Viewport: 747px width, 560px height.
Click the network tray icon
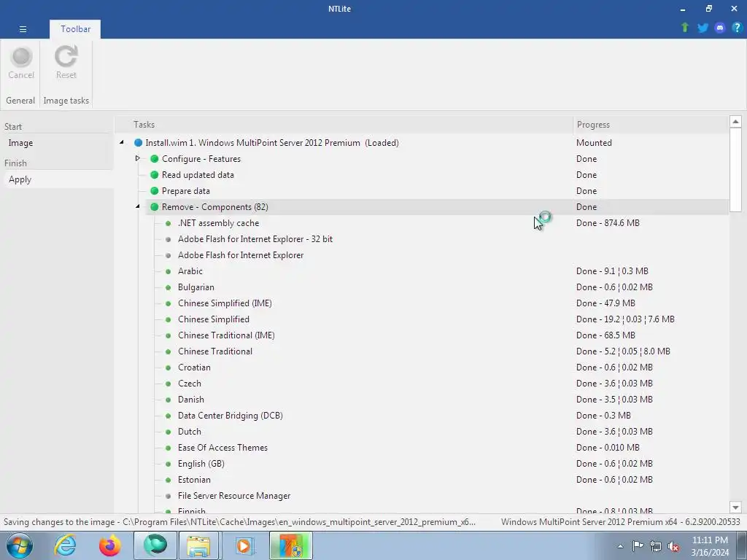click(656, 546)
